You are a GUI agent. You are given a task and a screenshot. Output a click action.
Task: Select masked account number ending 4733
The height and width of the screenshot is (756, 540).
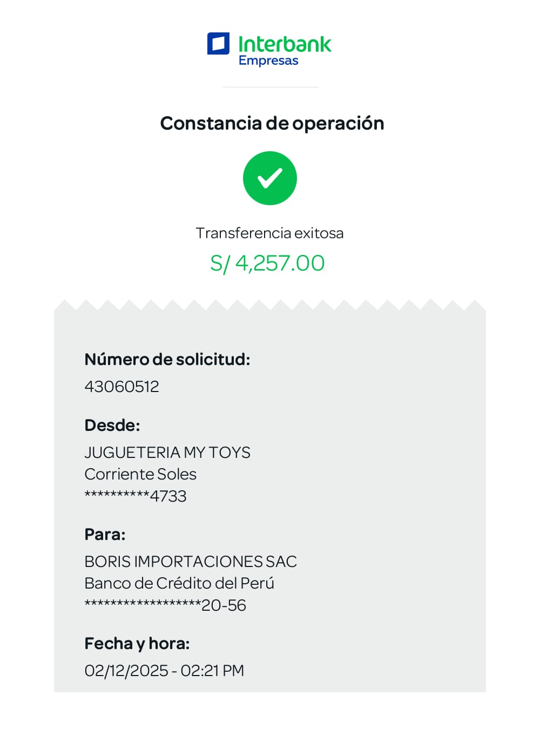click(136, 496)
